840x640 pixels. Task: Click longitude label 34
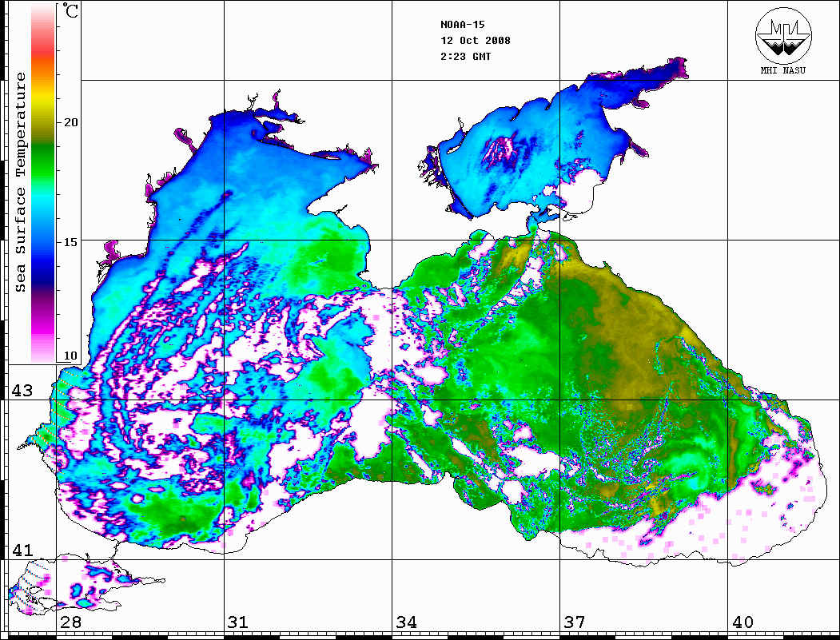coord(406,622)
